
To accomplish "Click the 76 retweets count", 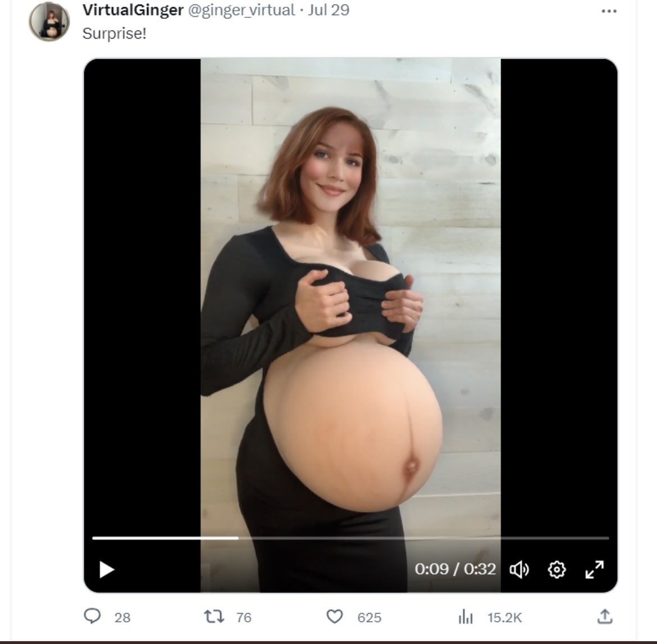I will [x=244, y=618].
